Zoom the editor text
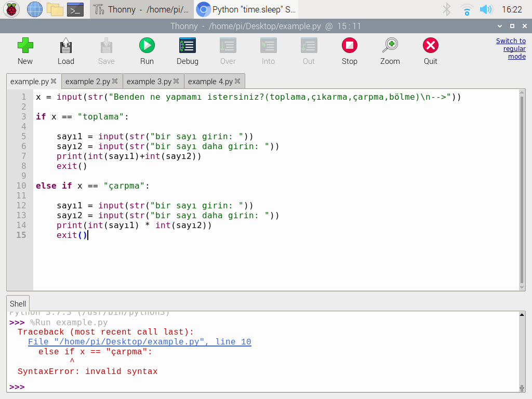Image resolution: width=532 pixels, height=399 pixels. pyautogui.click(x=390, y=51)
